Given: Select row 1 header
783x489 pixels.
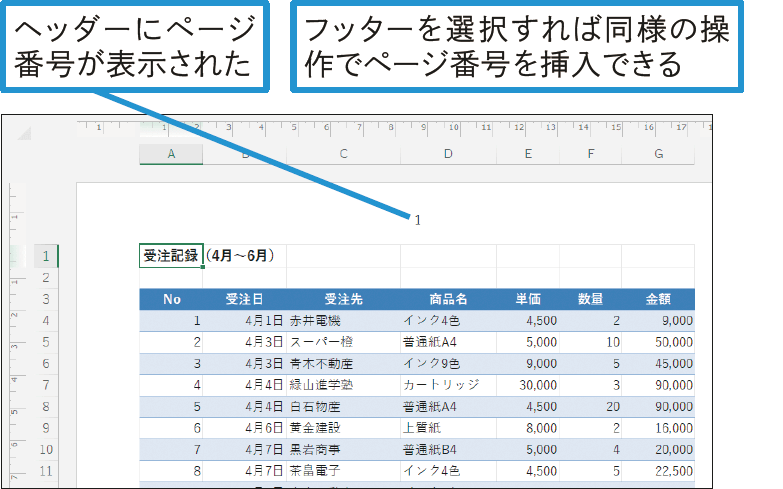Looking at the screenshot, I should 46,256.
